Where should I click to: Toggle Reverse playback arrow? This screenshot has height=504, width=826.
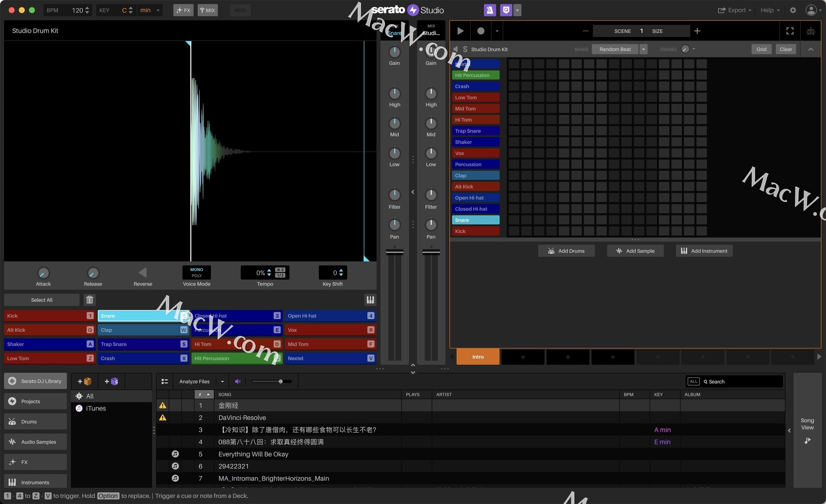click(142, 272)
